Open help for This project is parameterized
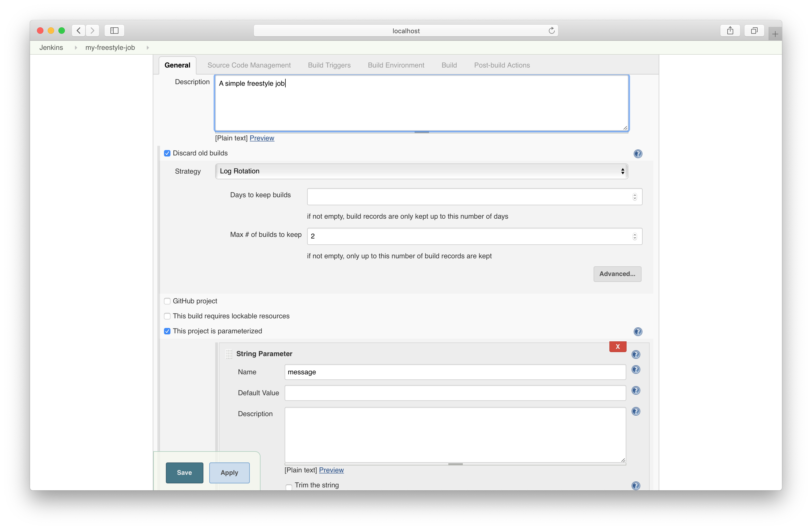Screen dimensions: 812x530 (638, 331)
